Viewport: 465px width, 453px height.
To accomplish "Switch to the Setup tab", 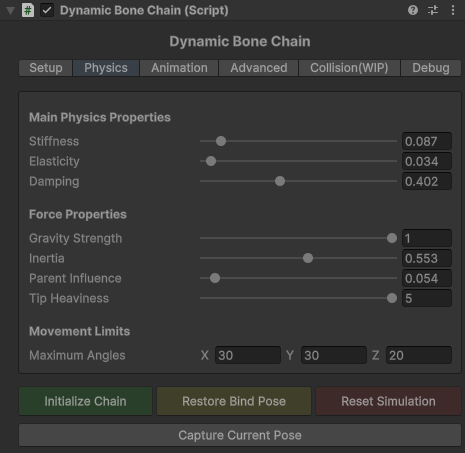I will 46,68.
